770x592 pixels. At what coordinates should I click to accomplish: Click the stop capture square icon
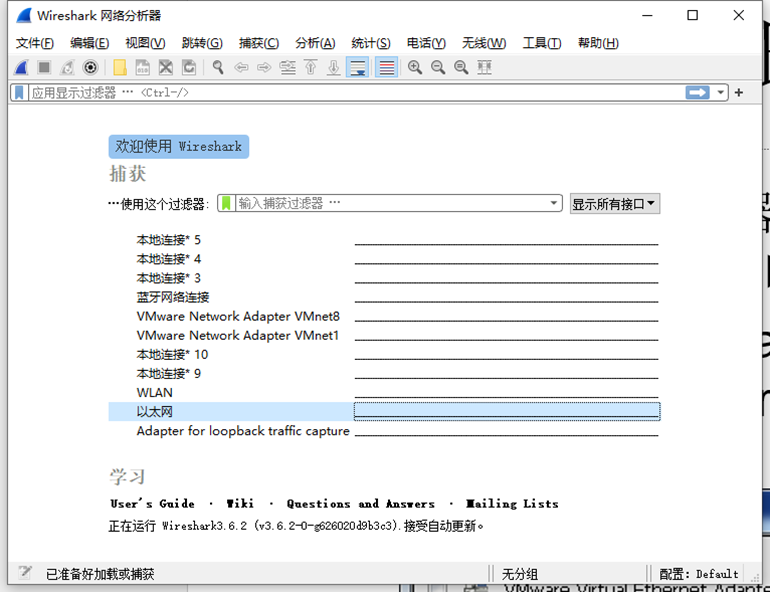(44, 67)
